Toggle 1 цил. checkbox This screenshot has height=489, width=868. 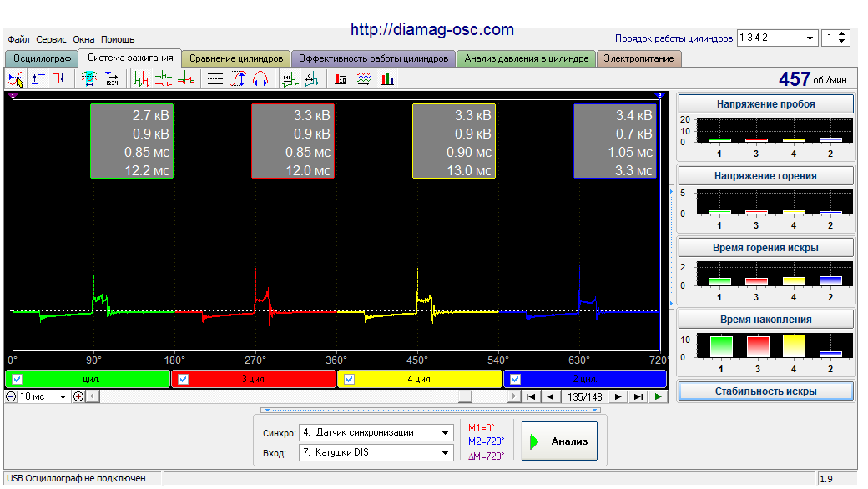coord(18,379)
